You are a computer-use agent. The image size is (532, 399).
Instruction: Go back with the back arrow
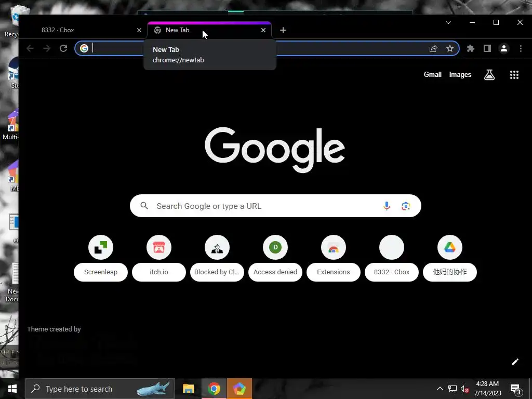pyautogui.click(x=30, y=48)
